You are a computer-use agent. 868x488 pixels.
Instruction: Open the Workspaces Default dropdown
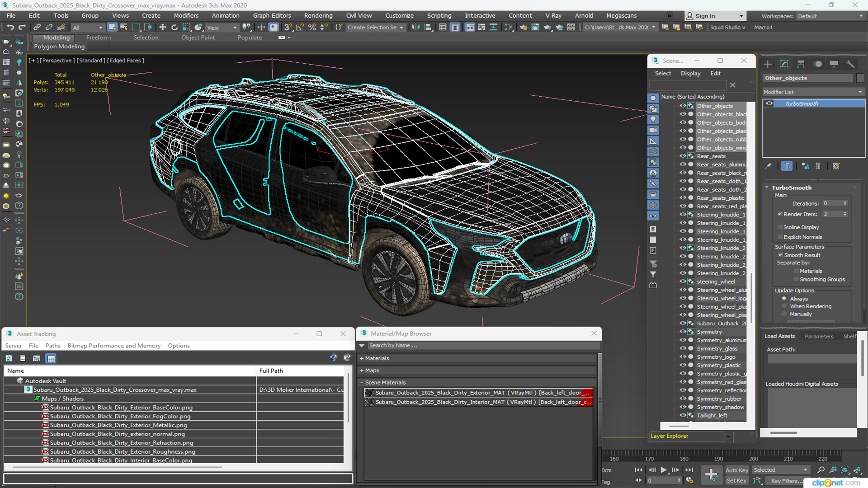(x=830, y=16)
